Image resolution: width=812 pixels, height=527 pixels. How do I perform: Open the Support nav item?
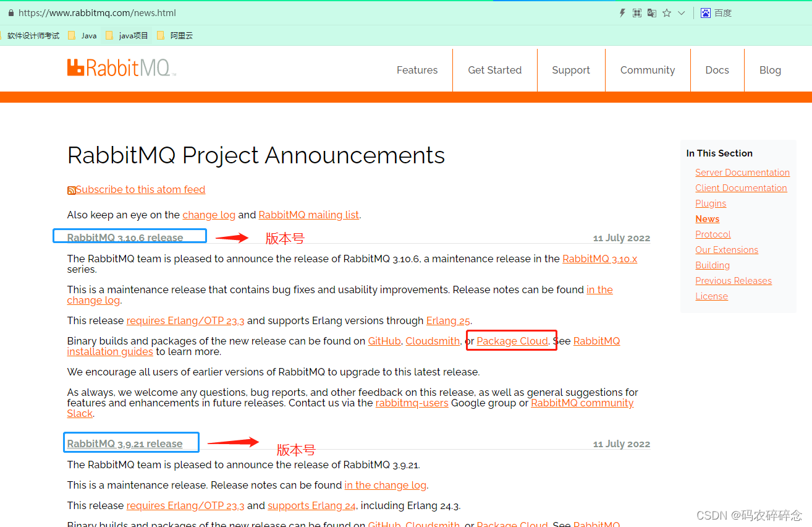(571, 70)
